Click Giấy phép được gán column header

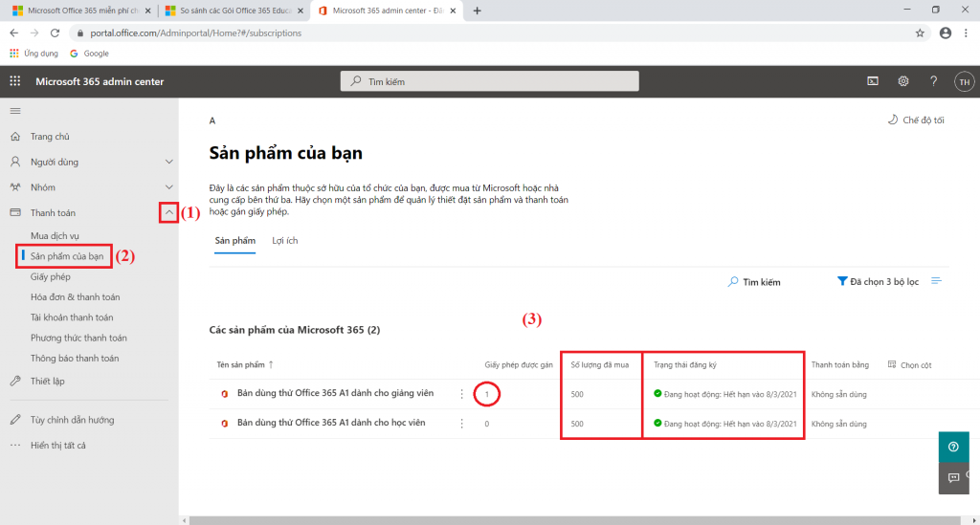519,364
